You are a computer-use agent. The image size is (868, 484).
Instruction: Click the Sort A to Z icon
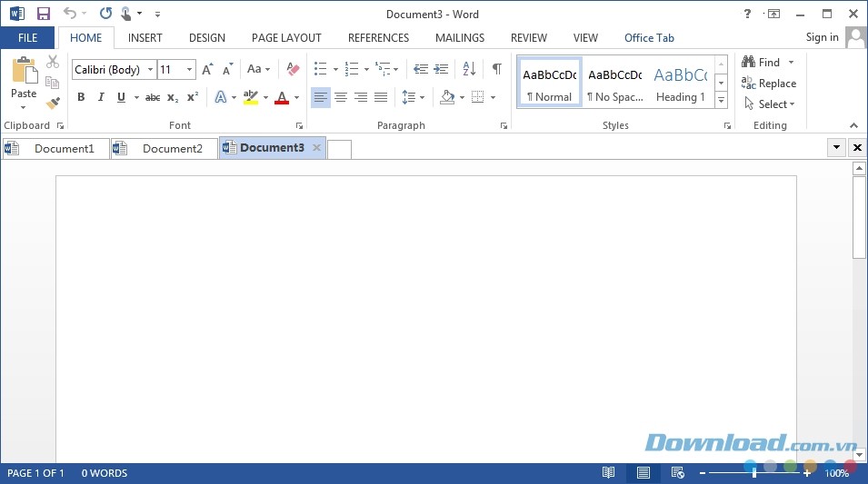click(x=469, y=69)
